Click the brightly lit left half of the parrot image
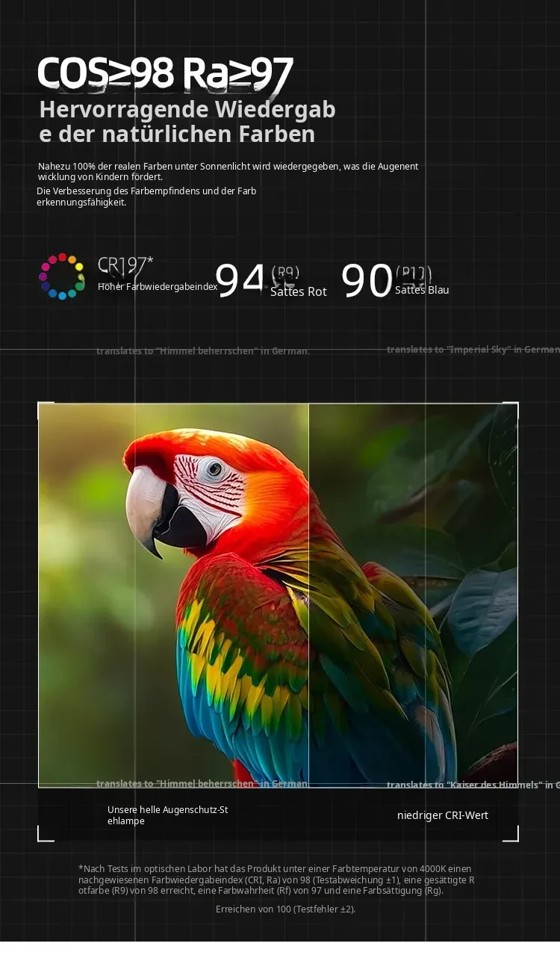 tap(173, 595)
